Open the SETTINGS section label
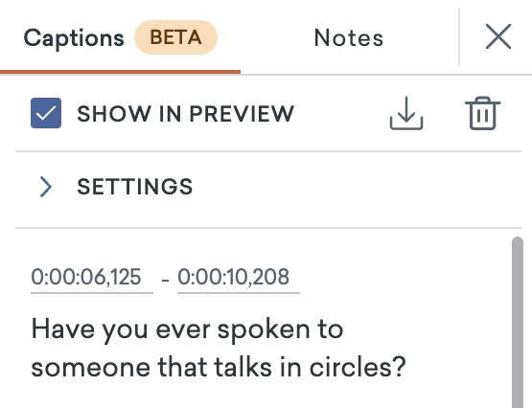 tap(135, 187)
